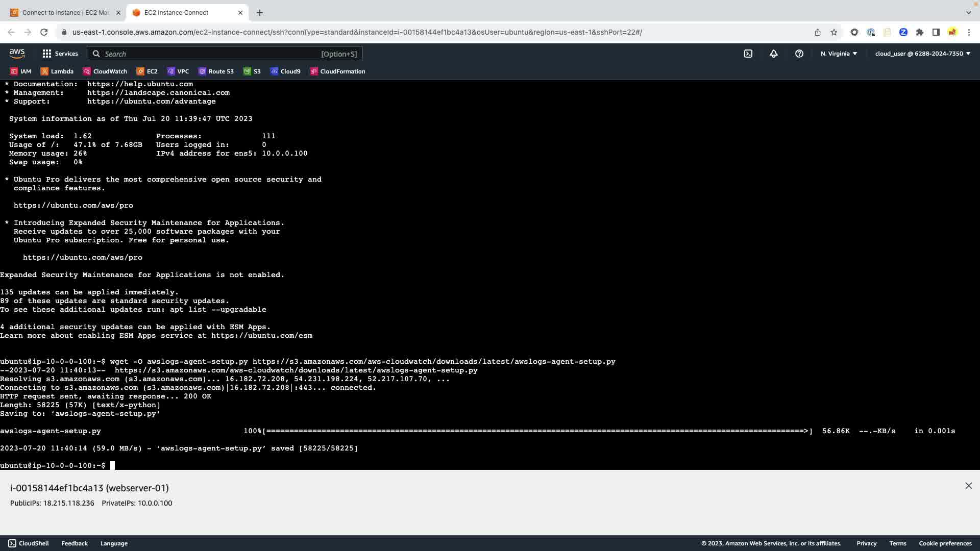980x551 pixels.
Task: Open the Services grid menu
Action: pos(60,54)
